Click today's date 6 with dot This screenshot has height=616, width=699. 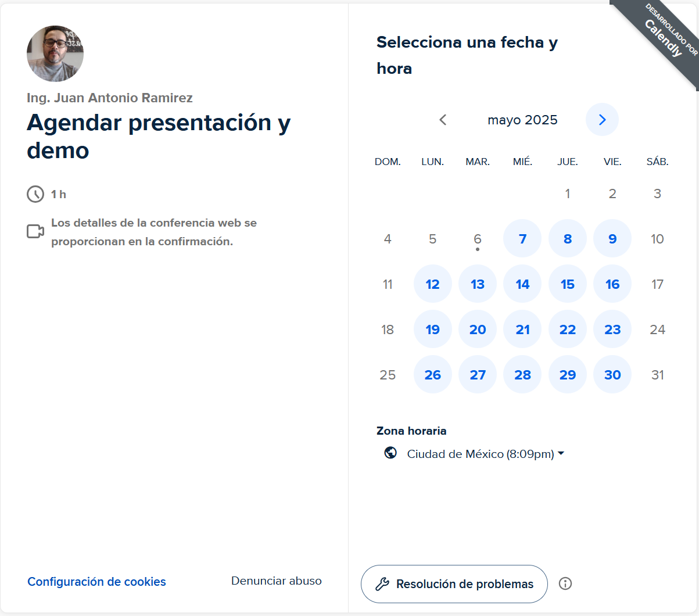click(478, 239)
